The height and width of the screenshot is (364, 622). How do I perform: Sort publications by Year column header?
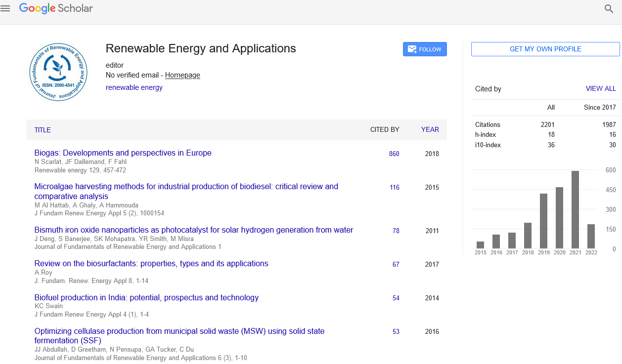point(430,129)
